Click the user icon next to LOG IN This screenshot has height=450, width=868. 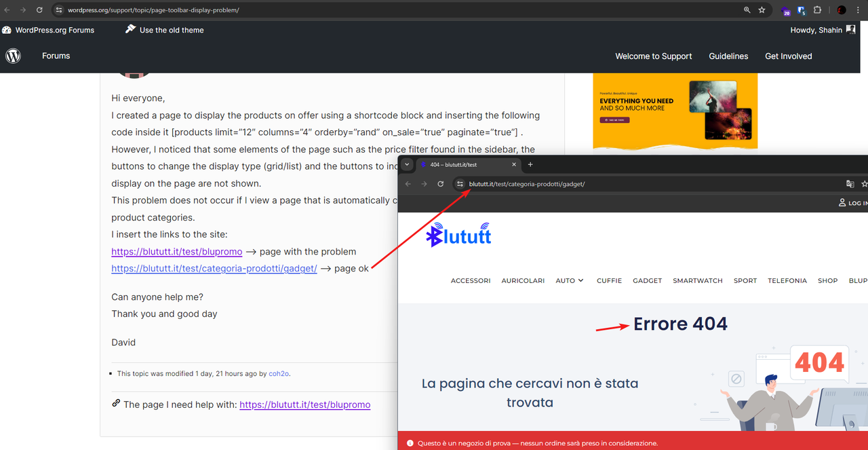point(842,203)
